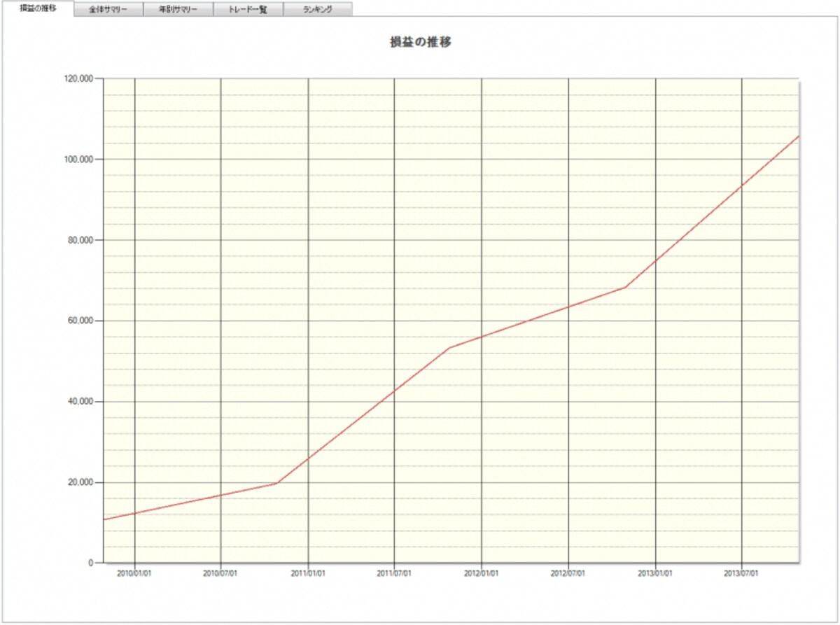Click the 2012/01/01 x-axis date label
Viewport: 840px width, 625px height.
[482, 573]
